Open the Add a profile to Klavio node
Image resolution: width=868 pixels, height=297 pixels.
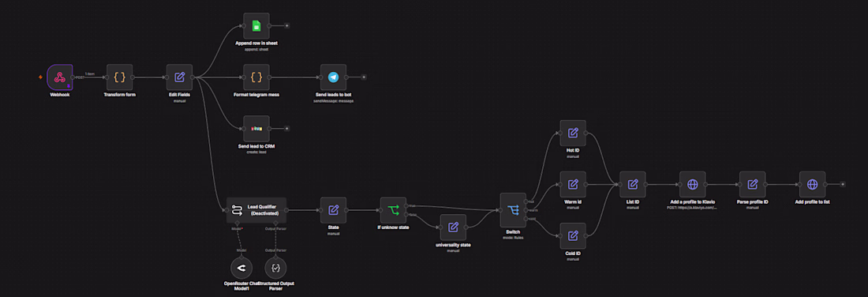693,185
